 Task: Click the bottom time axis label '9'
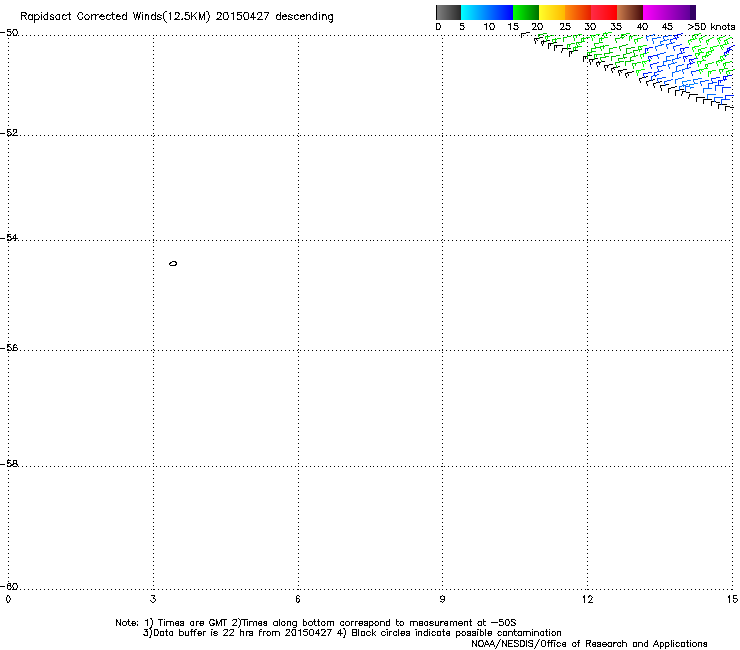pyautogui.click(x=442, y=599)
